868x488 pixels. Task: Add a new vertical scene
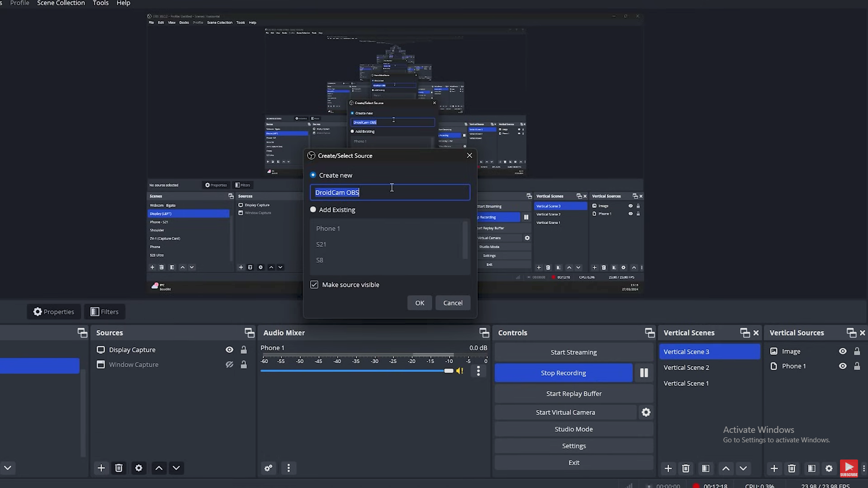point(668,469)
